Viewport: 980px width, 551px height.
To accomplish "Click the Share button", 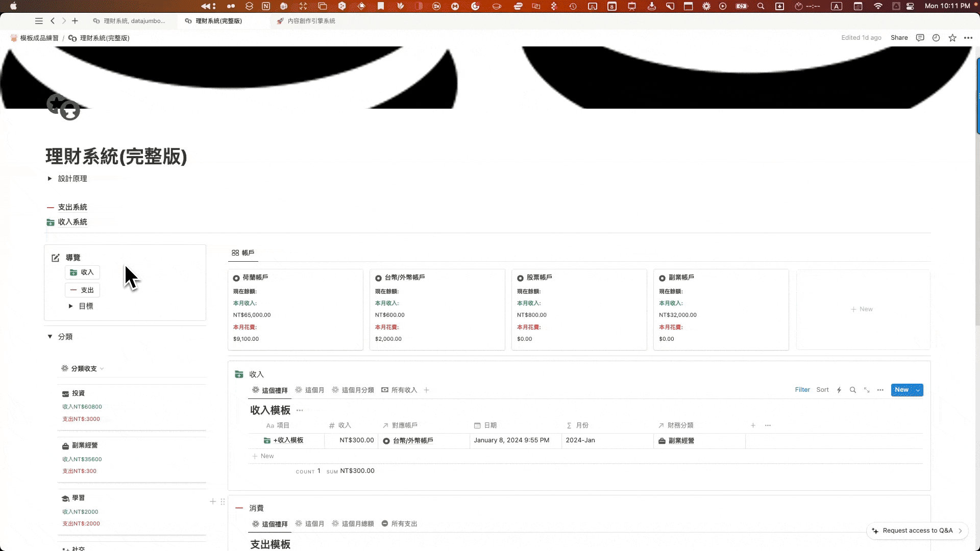I will [899, 38].
